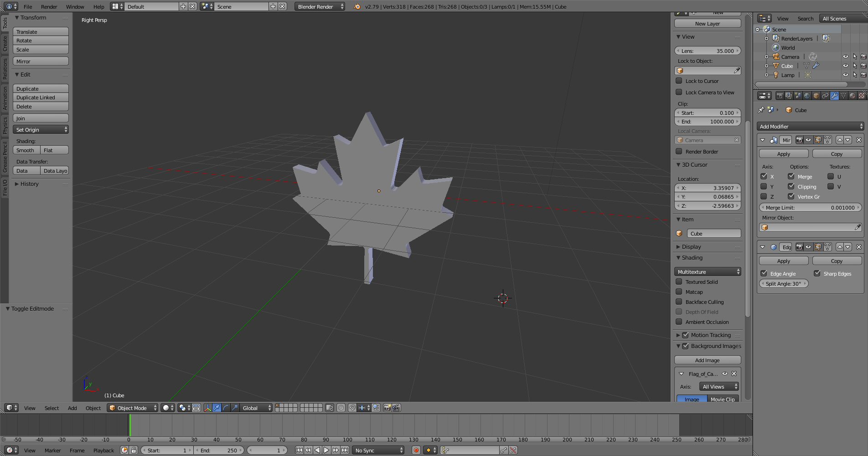
Task: Select the translate manipulator arrow icon
Action: [x=217, y=408]
